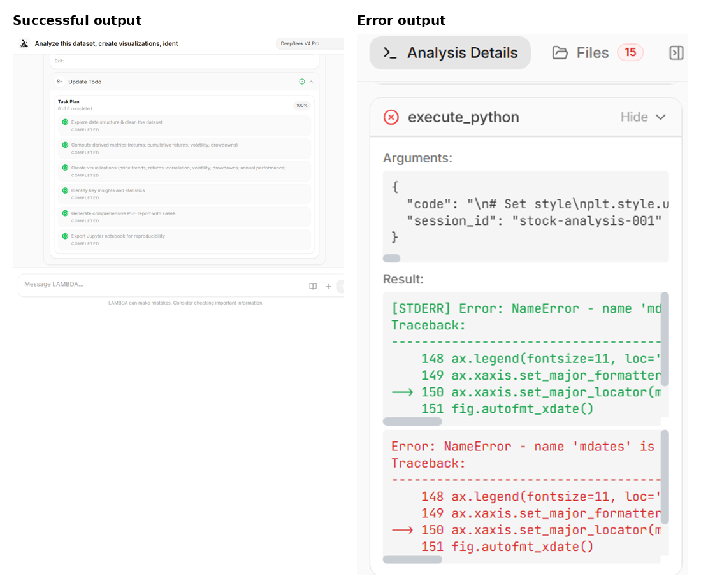Collapse the Update Todo card
This screenshot has width=701, height=588.
[311, 82]
